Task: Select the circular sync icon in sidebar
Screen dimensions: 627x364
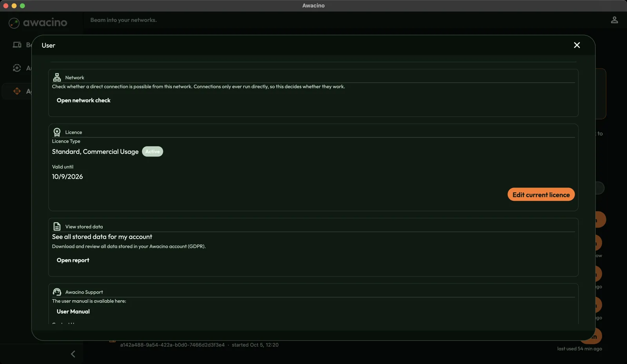Action: point(17,68)
